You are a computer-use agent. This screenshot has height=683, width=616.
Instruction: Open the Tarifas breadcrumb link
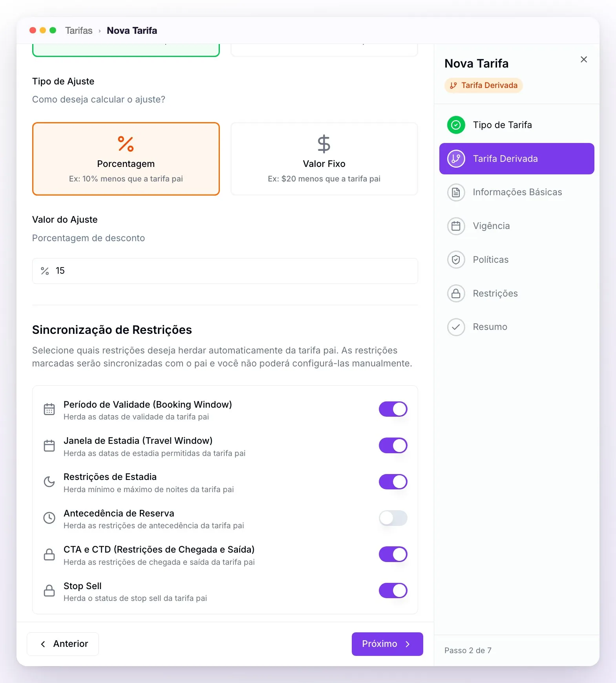(x=79, y=31)
